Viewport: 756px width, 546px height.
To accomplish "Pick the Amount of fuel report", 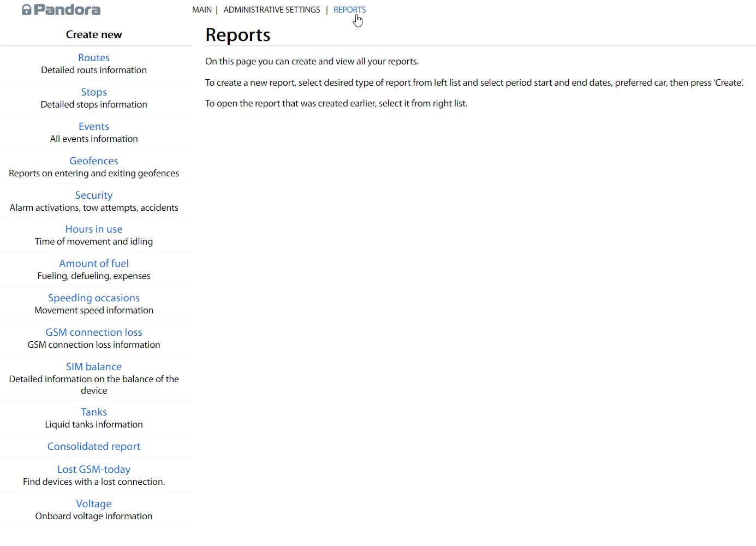I will [94, 263].
